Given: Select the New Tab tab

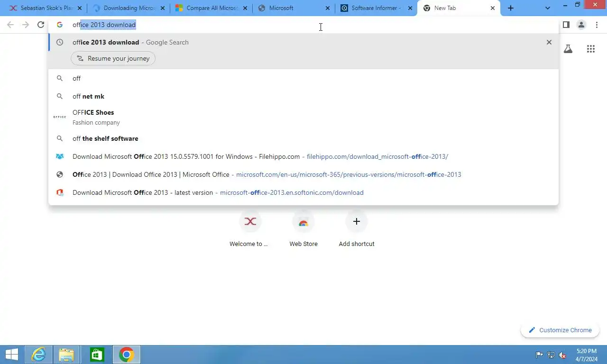Looking at the screenshot, I should pyautogui.click(x=458, y=8).
